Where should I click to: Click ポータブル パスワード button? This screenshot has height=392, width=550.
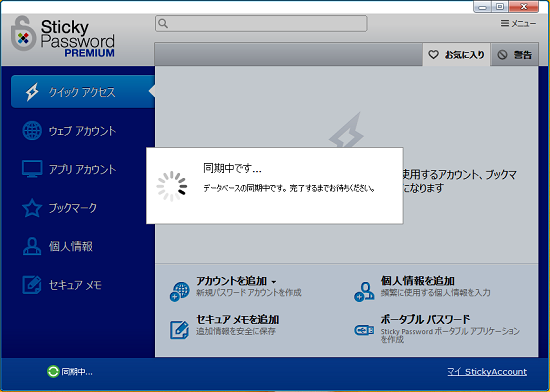(x=425, y=319)
